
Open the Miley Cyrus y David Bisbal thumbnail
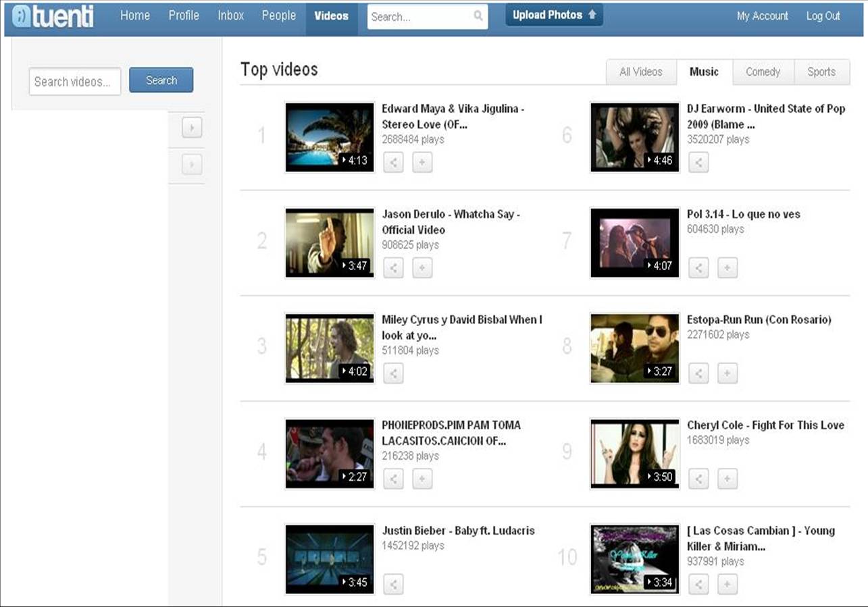pyautogui.click(x=330, y=348)
